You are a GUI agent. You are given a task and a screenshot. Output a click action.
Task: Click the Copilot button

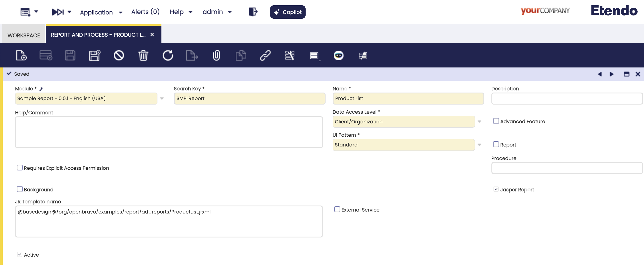(x=287, y=12)
